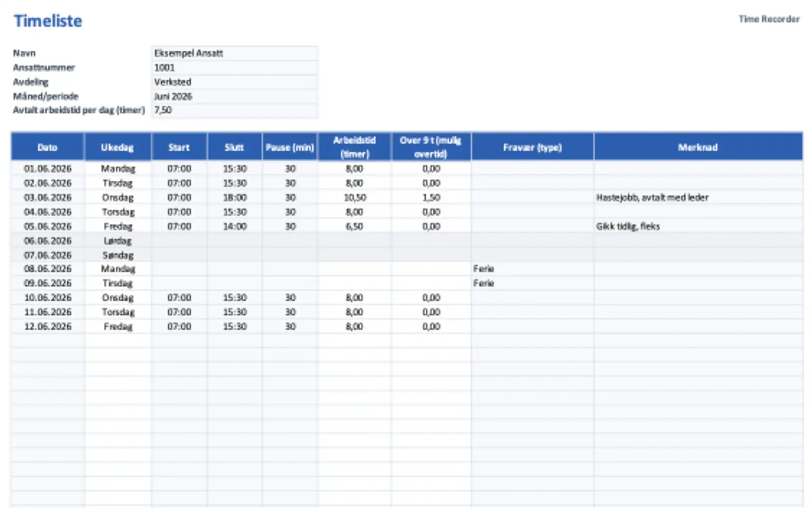Screen dimensions: 812x508
Task: Select the date cell 05.06.2026
Action: pyautogui.click(x=48, y=227)
